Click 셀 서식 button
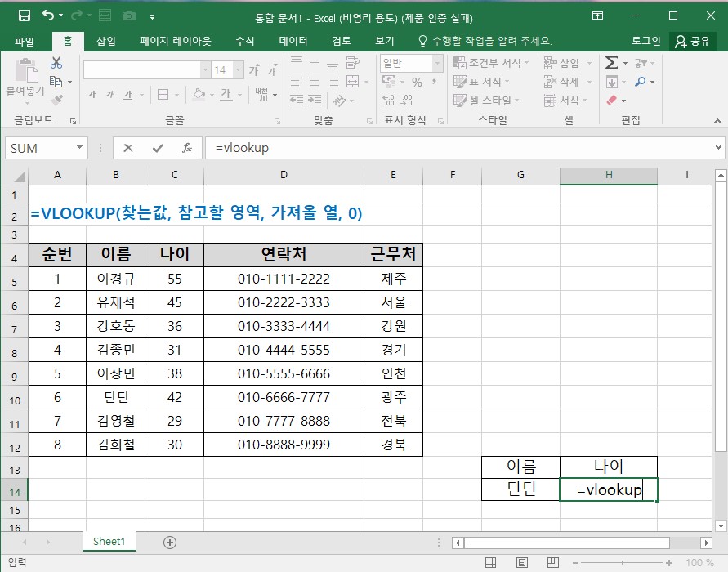This screenshot has width=728, height=572. [565, 101]
